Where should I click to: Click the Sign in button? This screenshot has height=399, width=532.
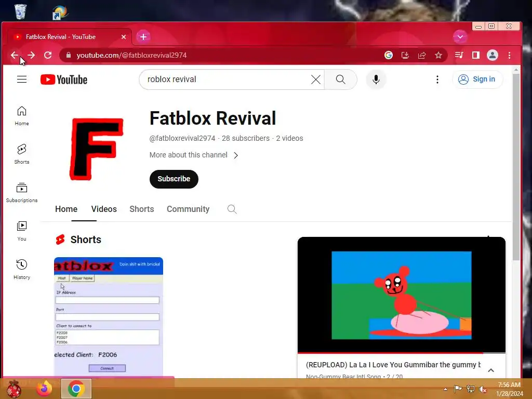tap(477, 79)
